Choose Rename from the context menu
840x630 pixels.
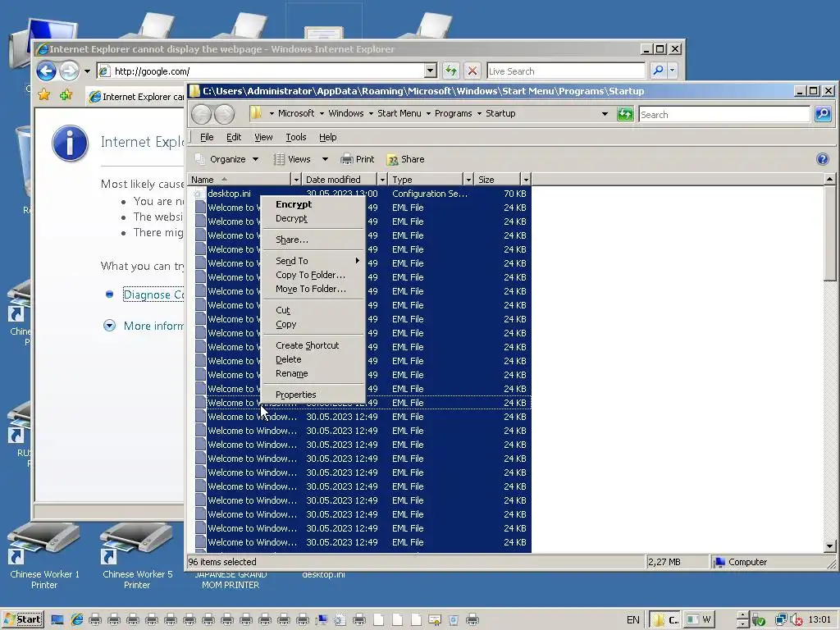pyautogui.click(x=313, y=373)
